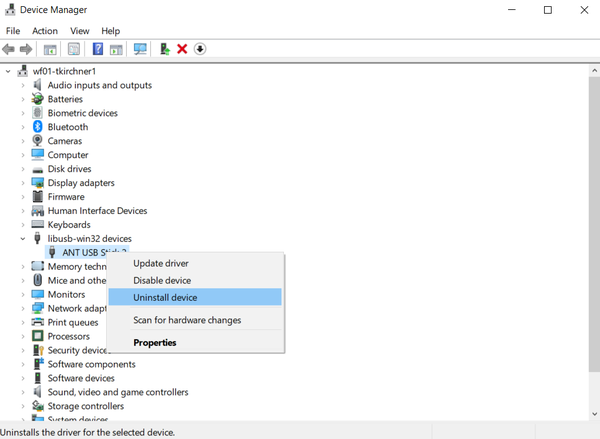
Task: Click the Disable device down-arrow toolbar icon
Action: [x=200, y=49]
